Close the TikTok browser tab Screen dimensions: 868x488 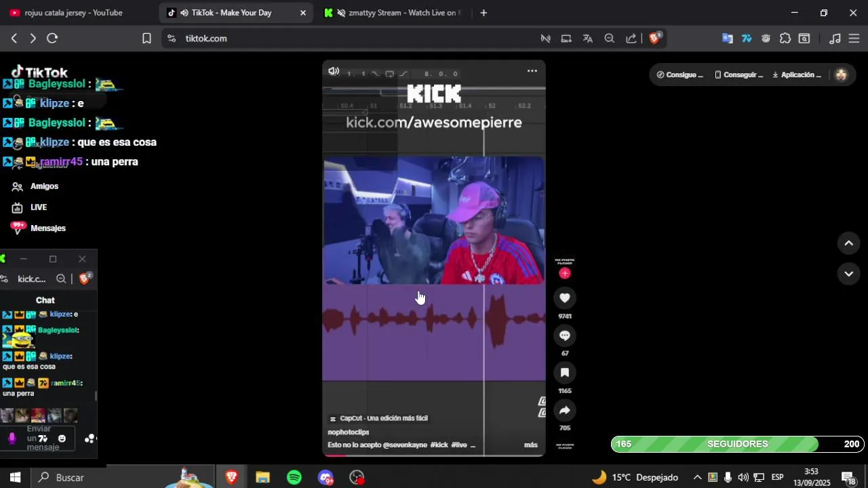pyautogui.click(x=302, y=13)
